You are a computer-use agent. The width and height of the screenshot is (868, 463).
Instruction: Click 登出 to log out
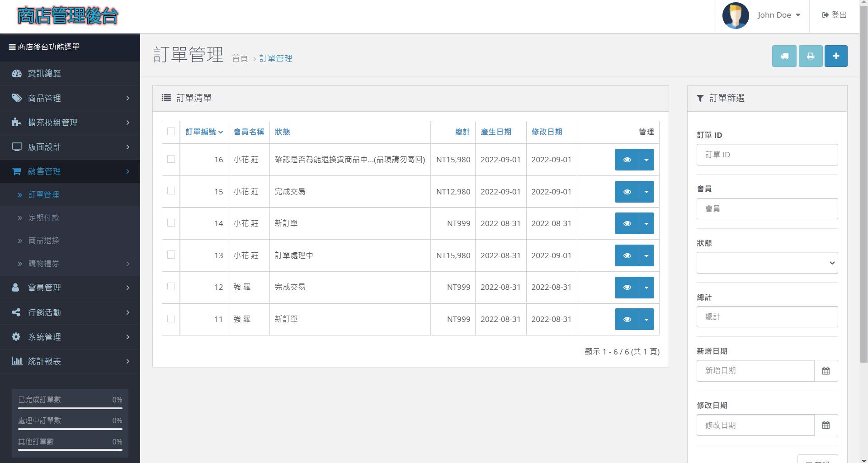pyautogui.click(x=834, y=15)
